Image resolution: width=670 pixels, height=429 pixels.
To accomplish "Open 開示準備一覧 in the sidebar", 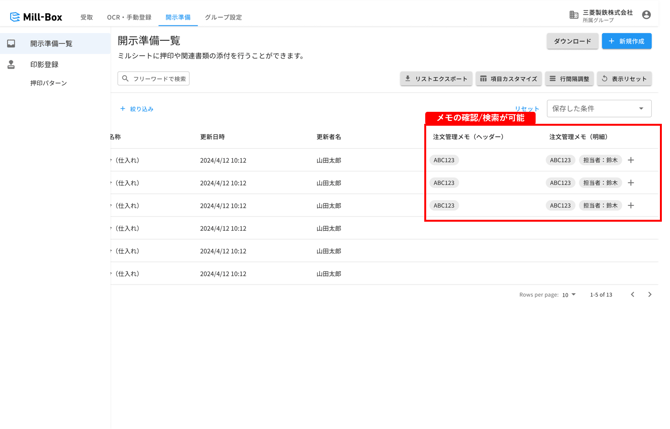I will 55,44.
